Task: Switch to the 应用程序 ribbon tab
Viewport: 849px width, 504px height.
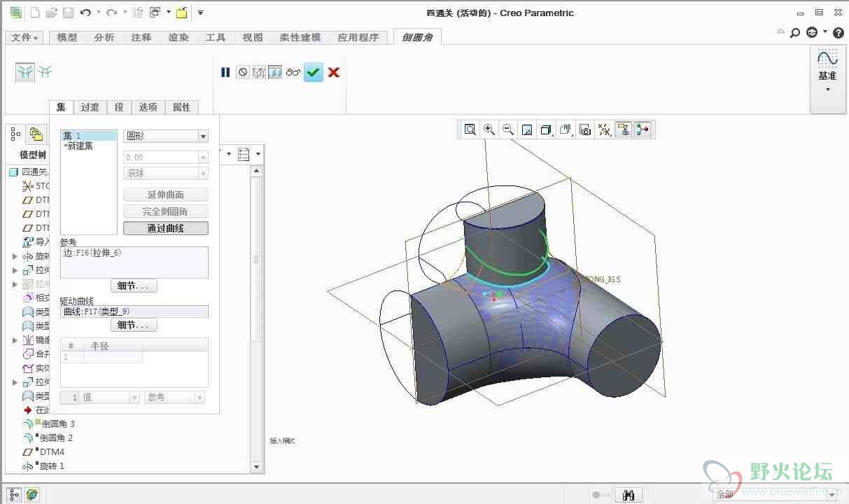Action: 358,38
